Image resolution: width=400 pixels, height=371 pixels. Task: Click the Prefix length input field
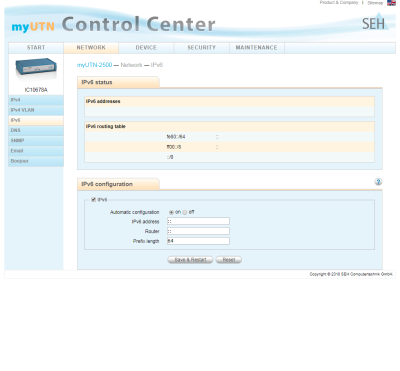tap(198, 241)
